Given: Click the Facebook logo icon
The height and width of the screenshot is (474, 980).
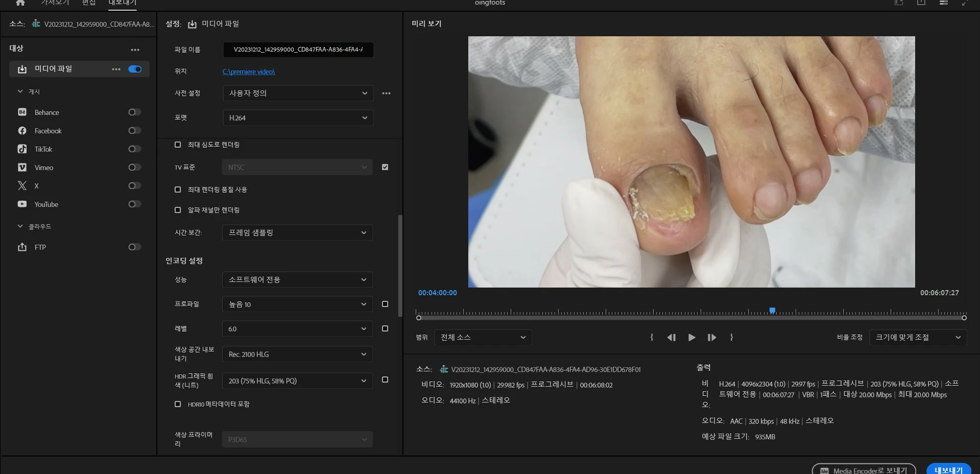Looking at the screenshot, I should [22, 130].
